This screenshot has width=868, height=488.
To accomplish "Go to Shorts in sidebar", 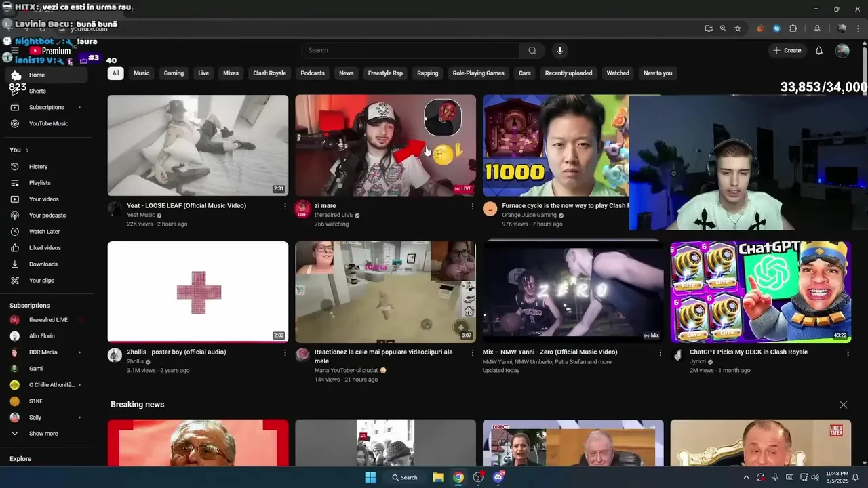I will click(46, 91).
